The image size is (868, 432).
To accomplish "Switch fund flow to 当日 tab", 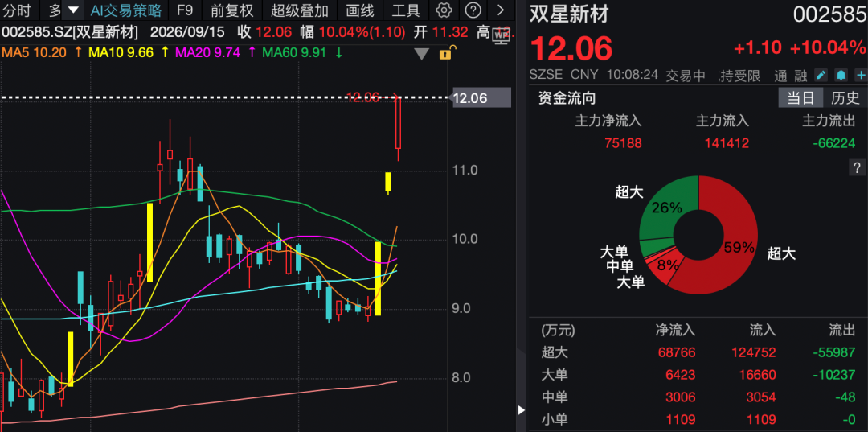I will coord(801,99).
